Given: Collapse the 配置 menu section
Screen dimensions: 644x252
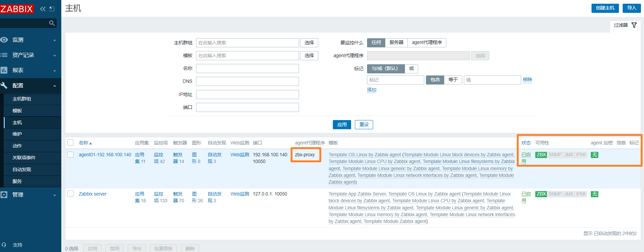Looking at the screenshot, I should tap(55, 86).
